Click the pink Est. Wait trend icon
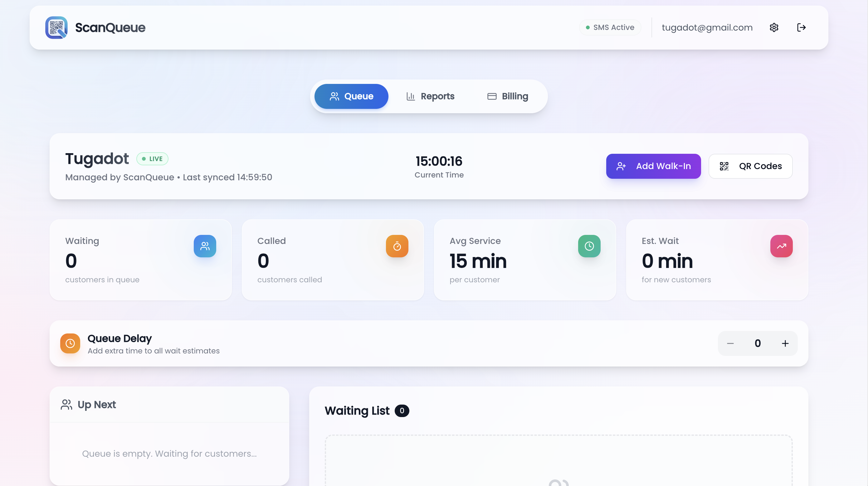Screen dimensions: 868x486 tap(781, 246)
